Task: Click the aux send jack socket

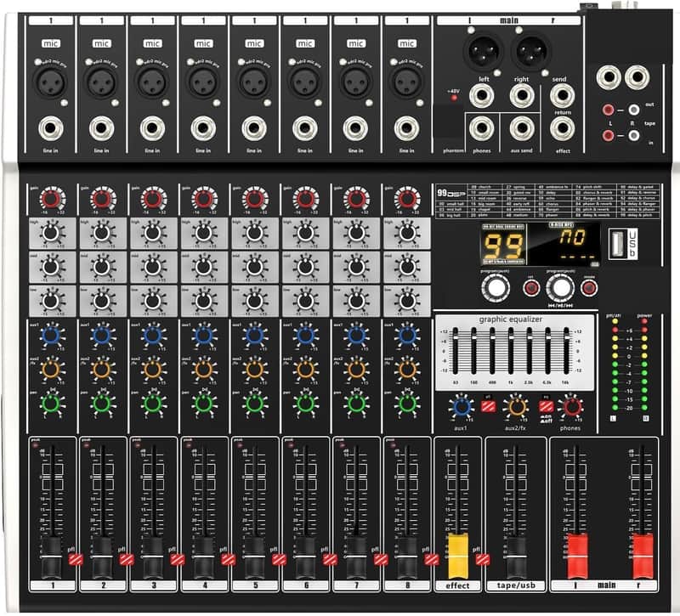Action: [522, 128]
